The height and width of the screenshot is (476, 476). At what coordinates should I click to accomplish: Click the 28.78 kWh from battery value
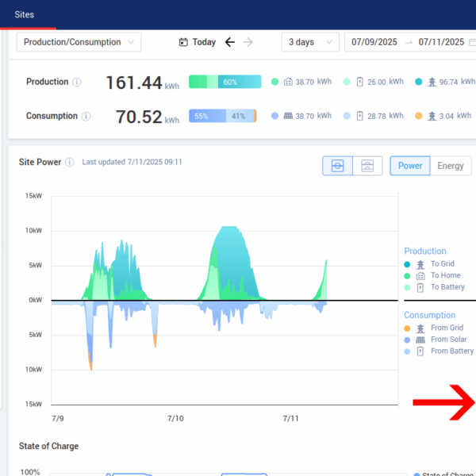tap(386, 116)
